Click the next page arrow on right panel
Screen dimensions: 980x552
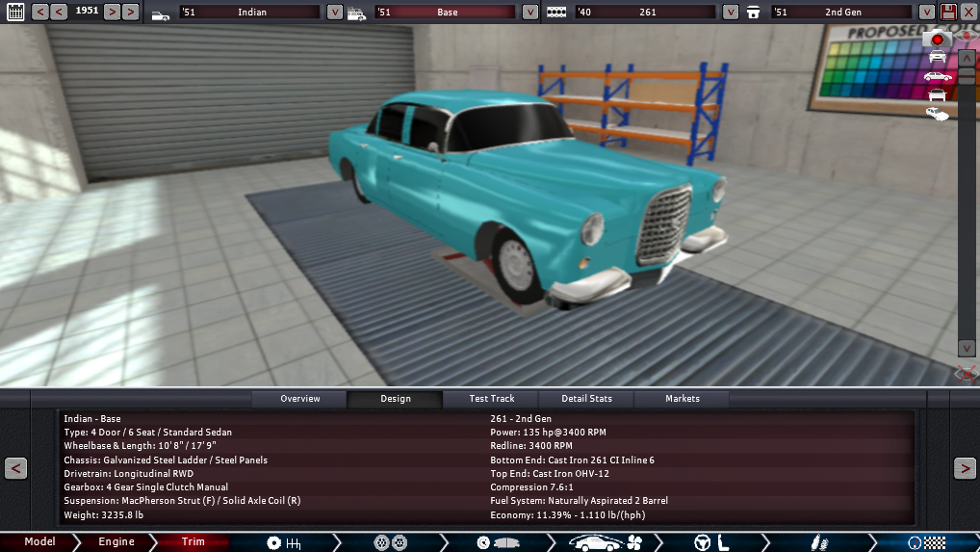pyautogui.click(x=964, y=468)
